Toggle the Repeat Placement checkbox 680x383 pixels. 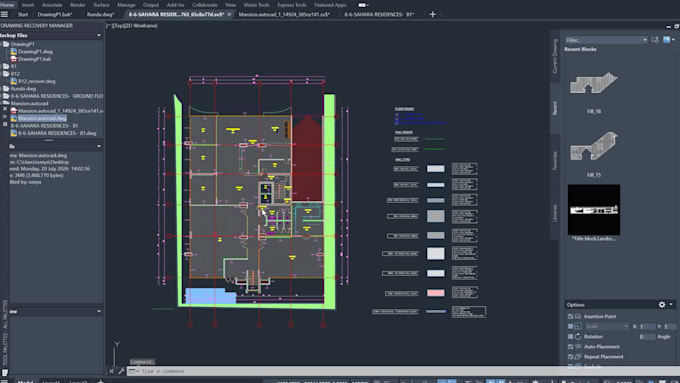click(570, 357)
